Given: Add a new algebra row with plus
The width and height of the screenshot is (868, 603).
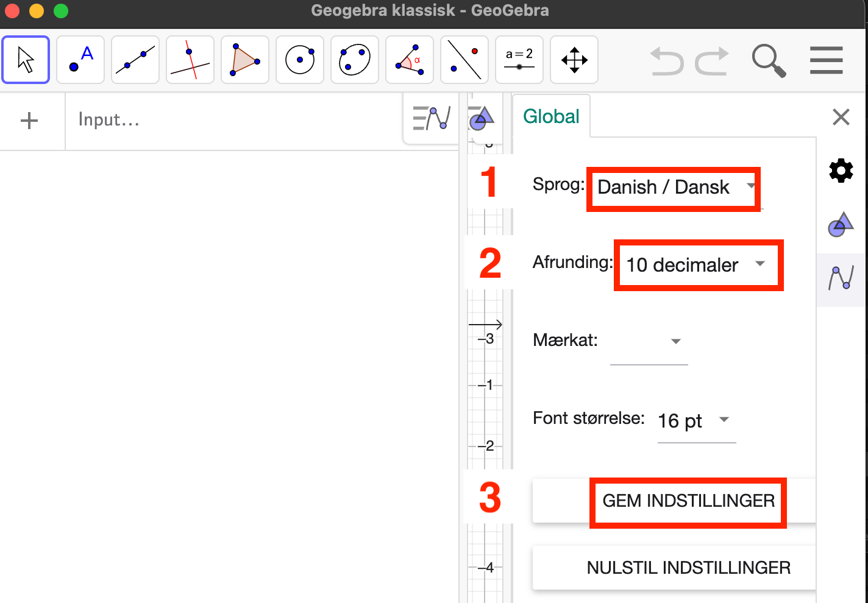Looking at the screenshot, I should [29, 121].
